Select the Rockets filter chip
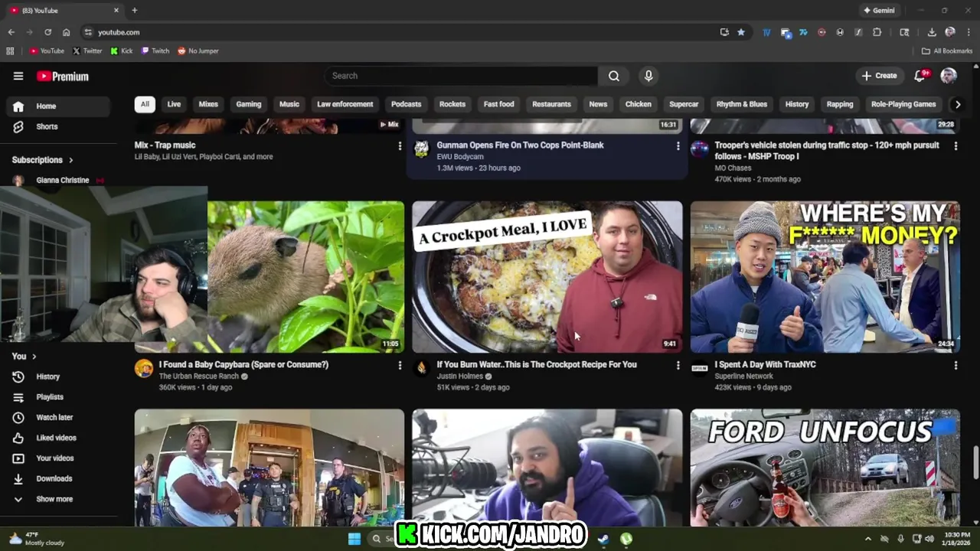 [452, 104]
